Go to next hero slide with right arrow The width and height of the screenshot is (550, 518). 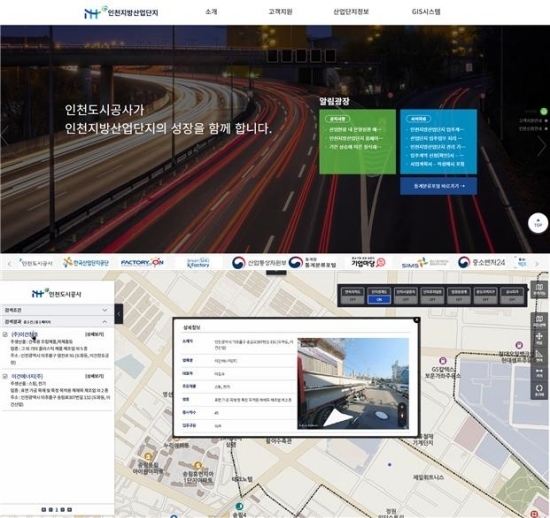tap(542, 145)
